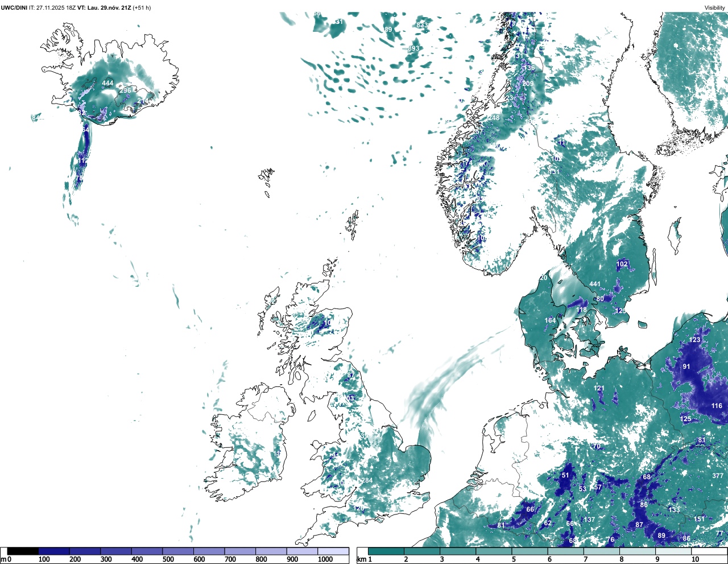
Task: Click the '500' tick on meter legend
Action: pyautogui.click(x=168, y=559)
